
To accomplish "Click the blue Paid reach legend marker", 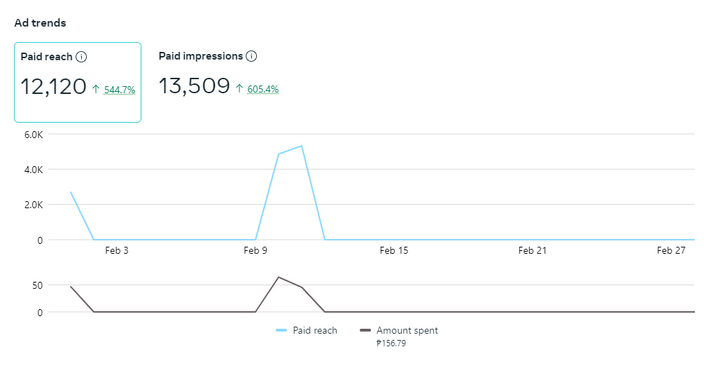I will coord(281,330).
